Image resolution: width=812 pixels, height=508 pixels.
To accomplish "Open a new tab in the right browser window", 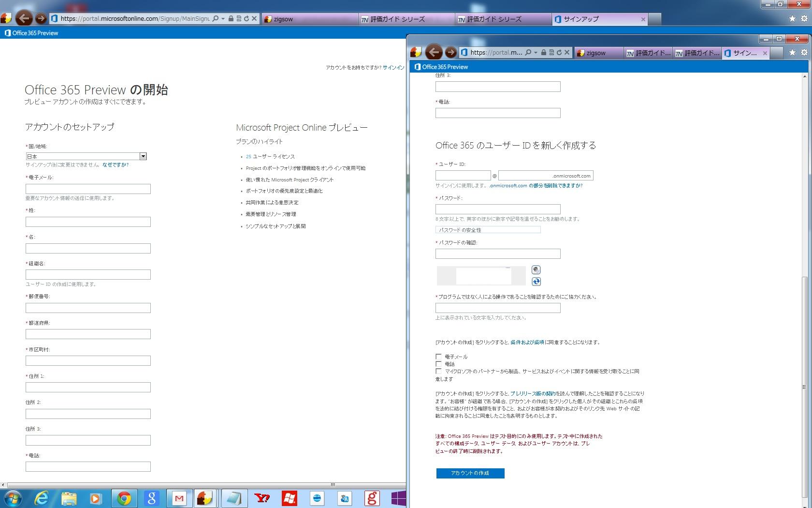I will (776, 53).
